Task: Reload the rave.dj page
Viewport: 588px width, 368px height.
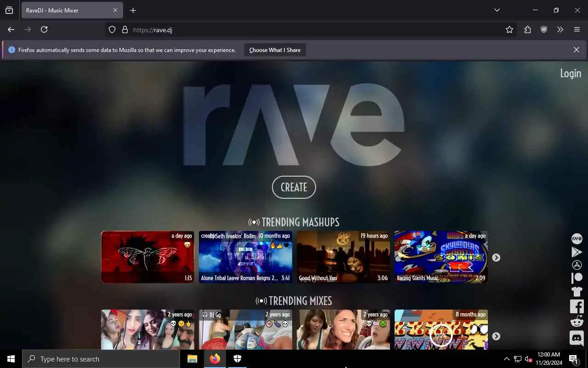Action: [x=44, y=29]
